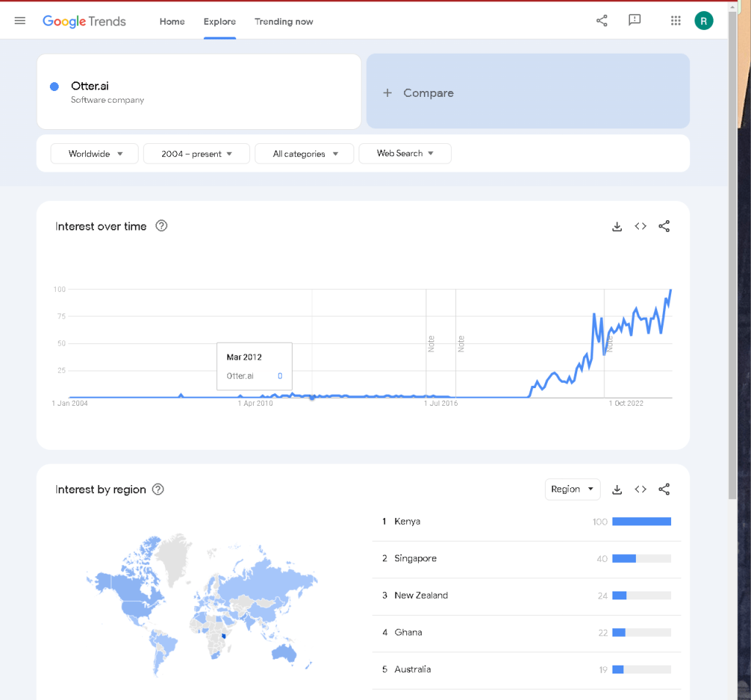Click the 1 Oct 2022 axis label
Screen dimensions: 751x700
tap(626, 403)
